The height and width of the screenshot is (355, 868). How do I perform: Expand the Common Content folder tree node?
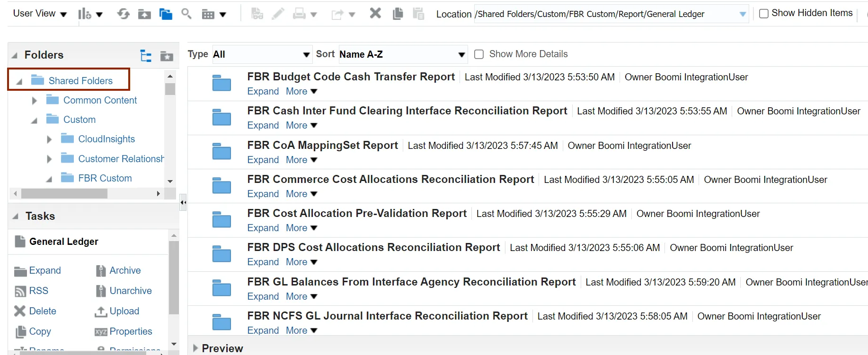(34, 101)
